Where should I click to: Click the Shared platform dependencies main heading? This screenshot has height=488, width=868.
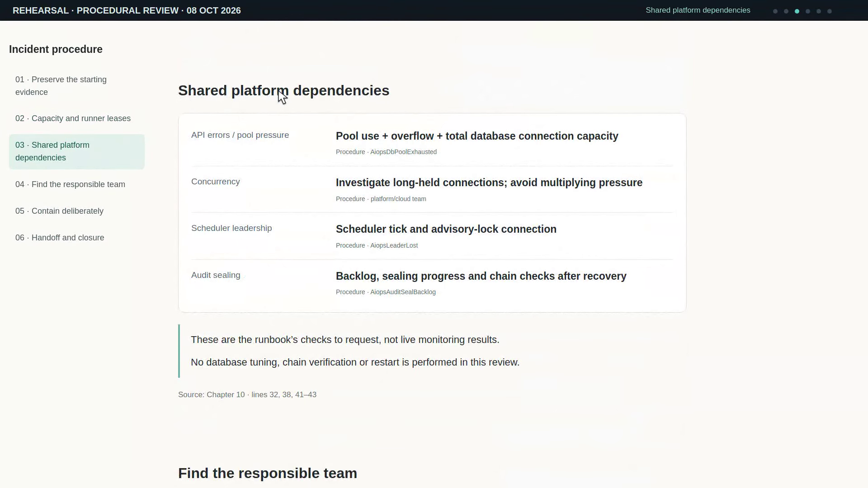(283, 90)
